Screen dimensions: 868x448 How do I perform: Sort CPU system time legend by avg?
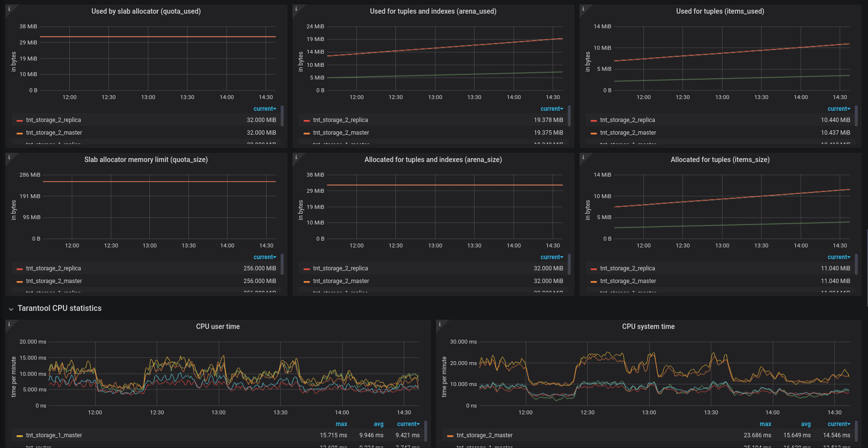pos(806,424)
